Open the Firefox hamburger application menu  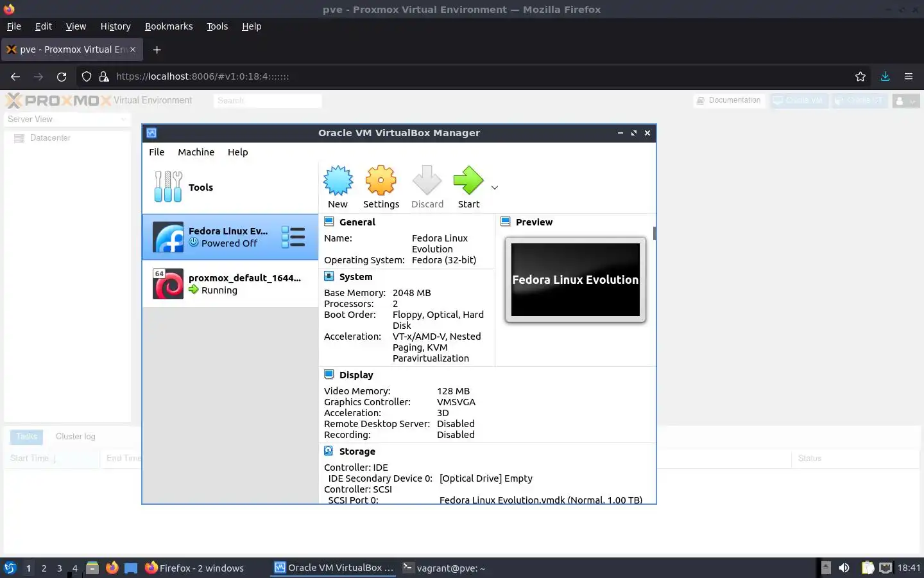click(x=909, y=76)
